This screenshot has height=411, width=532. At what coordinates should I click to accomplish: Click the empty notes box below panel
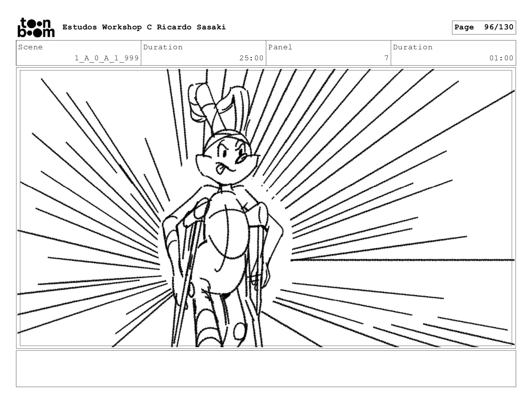click(x=266, y=369)
